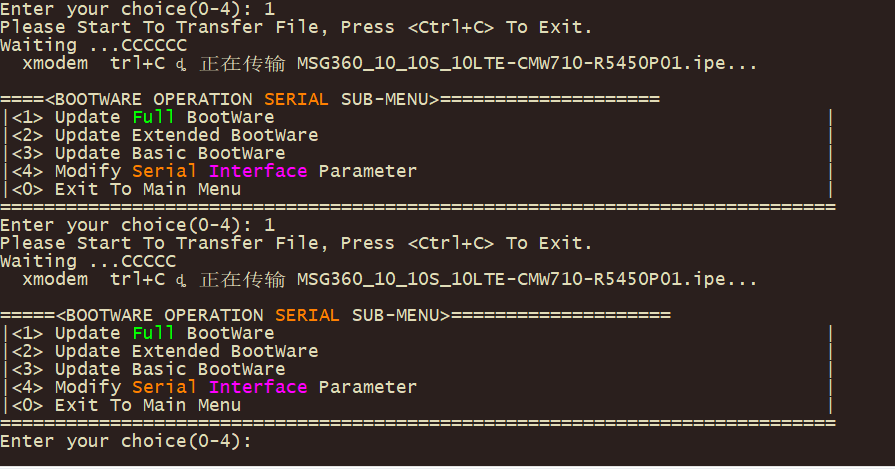The width and height of the screenshot is (895, 469).
Task: Click the final empty "Enter your choice(0-4):" prompt
Action: (125, 441)
